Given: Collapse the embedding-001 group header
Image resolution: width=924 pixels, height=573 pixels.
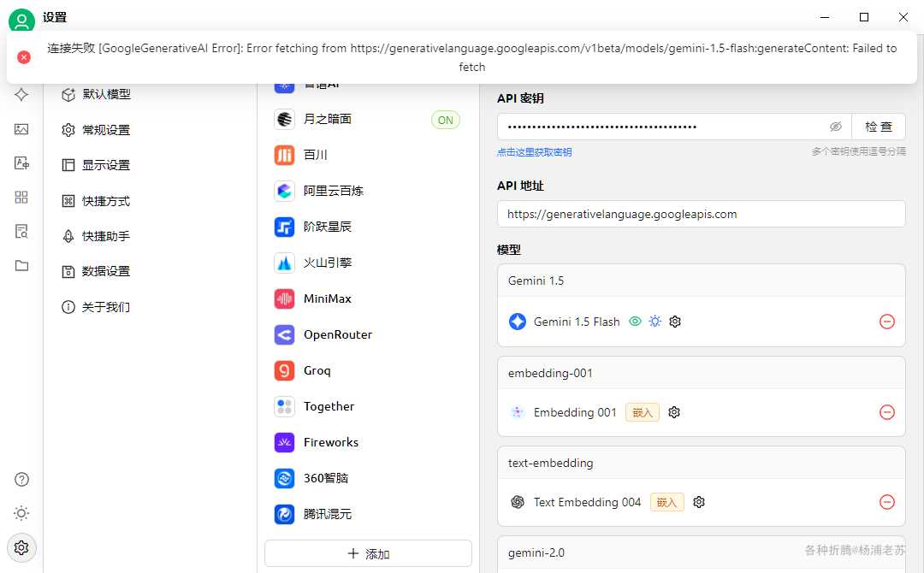Looking at the screenshot, I should point(702,373).
